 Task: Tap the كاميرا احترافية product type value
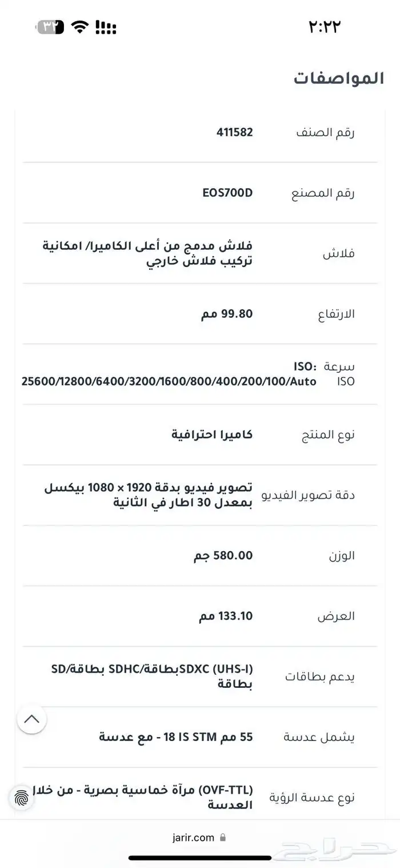point(212,435)
